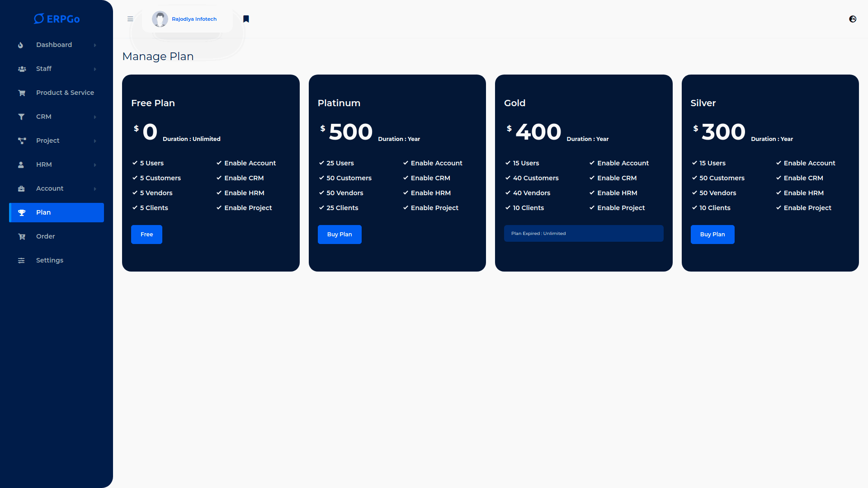This screenshot has width=868, height=488.
Task: Click the Free plan button
Action: pyautogui.click(x=146, y=234)
